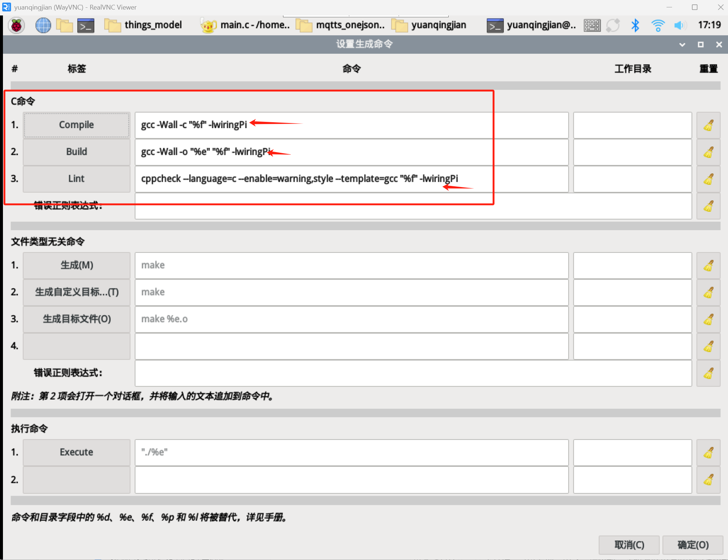Image resolution: width=728 pixels, height=560 pixels.
Task: Switch to the yuanqingjian@ terminal window
Action: click(x=531, y=25)
